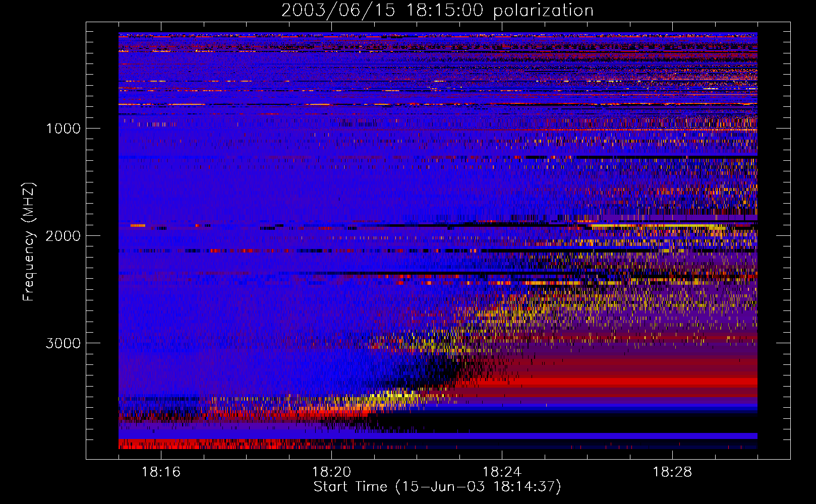This screenshot has width=816, height=504.
Task: Click the 1000 frequency tick label
Action: coord(63,129)
